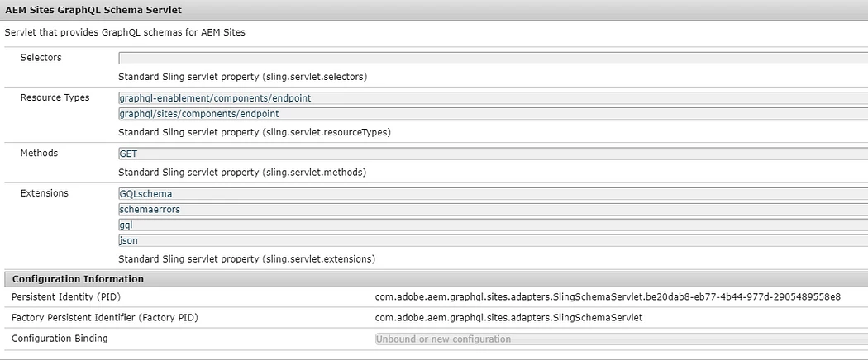Viewport: 868px width, 360px height.
Task: Click the sling.servlet.selectors description text
Action: (x=242, y=77)
